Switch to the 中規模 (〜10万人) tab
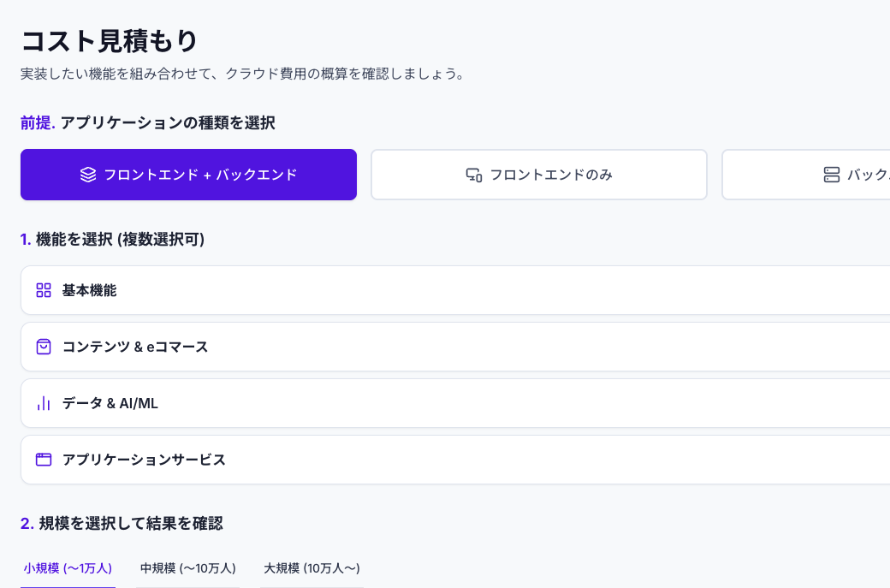Screen dimensions: 890x588 187,567
